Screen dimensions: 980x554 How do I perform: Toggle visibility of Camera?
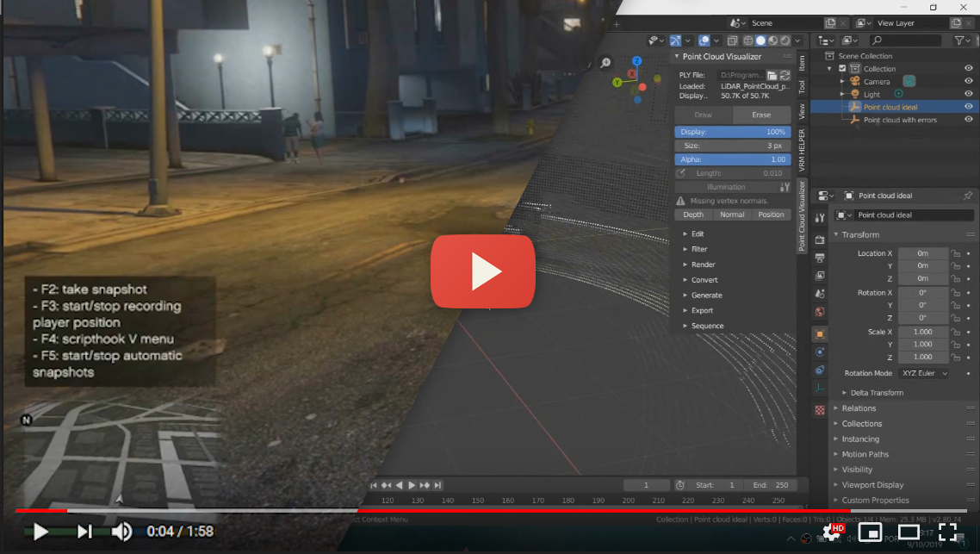[968, 81]
